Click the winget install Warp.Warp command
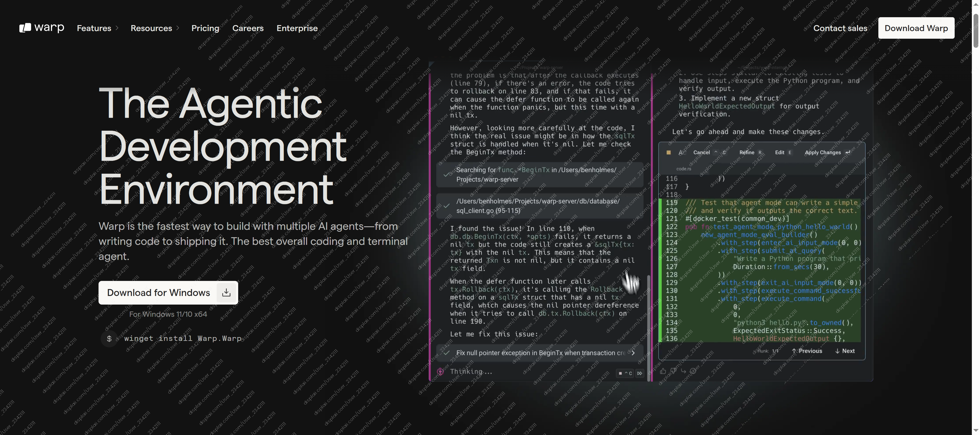The height and width of the screenshot is (435, 980). (183, 338)
